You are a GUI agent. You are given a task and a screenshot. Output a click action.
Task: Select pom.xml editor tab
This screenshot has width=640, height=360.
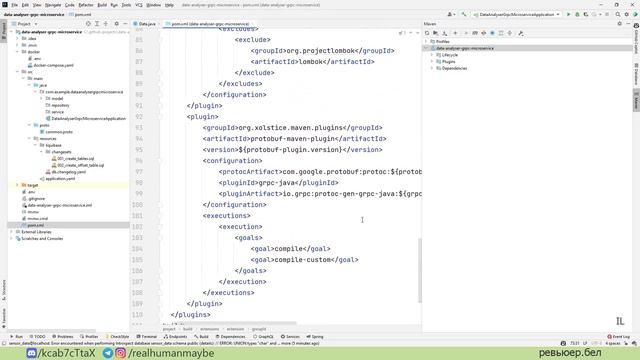(x=209, y=24)
